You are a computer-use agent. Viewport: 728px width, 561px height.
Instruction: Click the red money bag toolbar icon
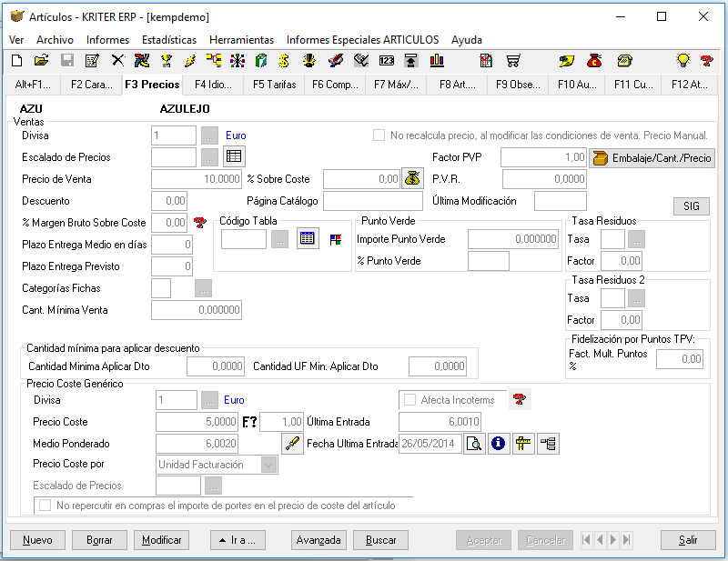[x=594, y=61]
